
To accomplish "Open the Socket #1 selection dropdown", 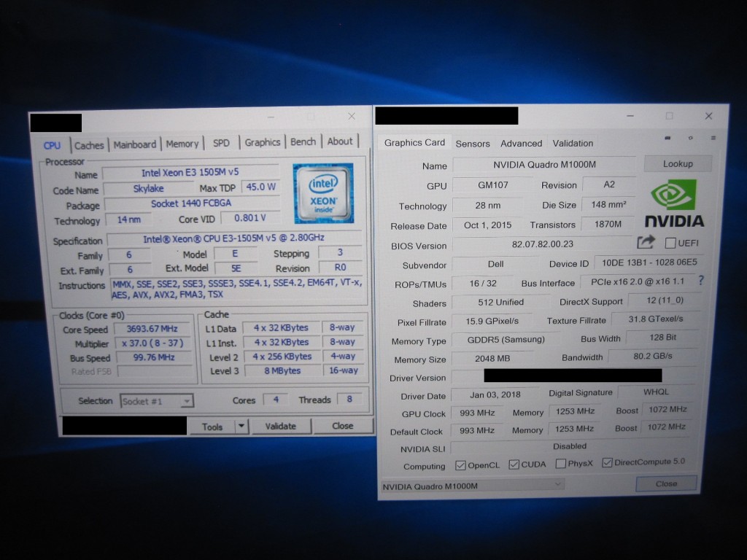I will point(156,401).
